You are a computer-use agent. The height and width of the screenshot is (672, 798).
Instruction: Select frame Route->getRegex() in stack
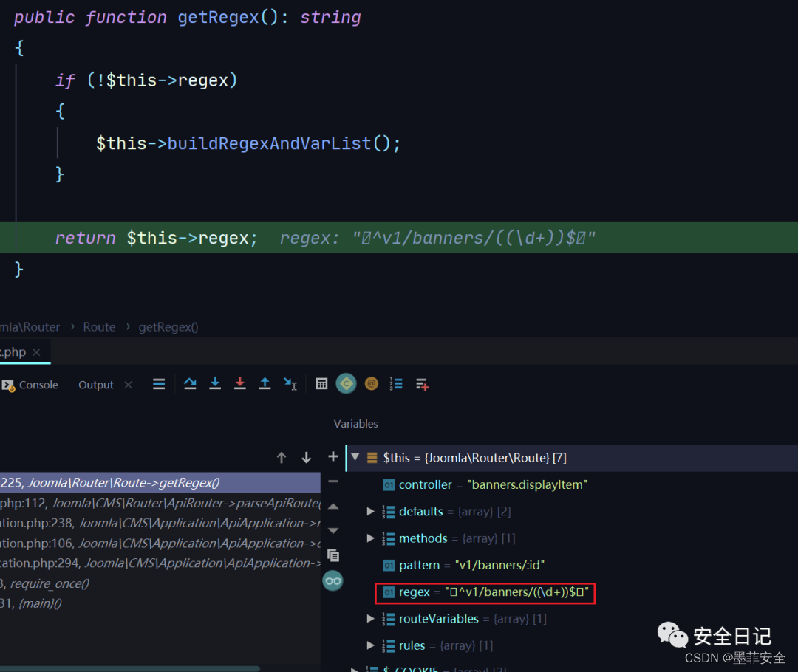[160, 482]
